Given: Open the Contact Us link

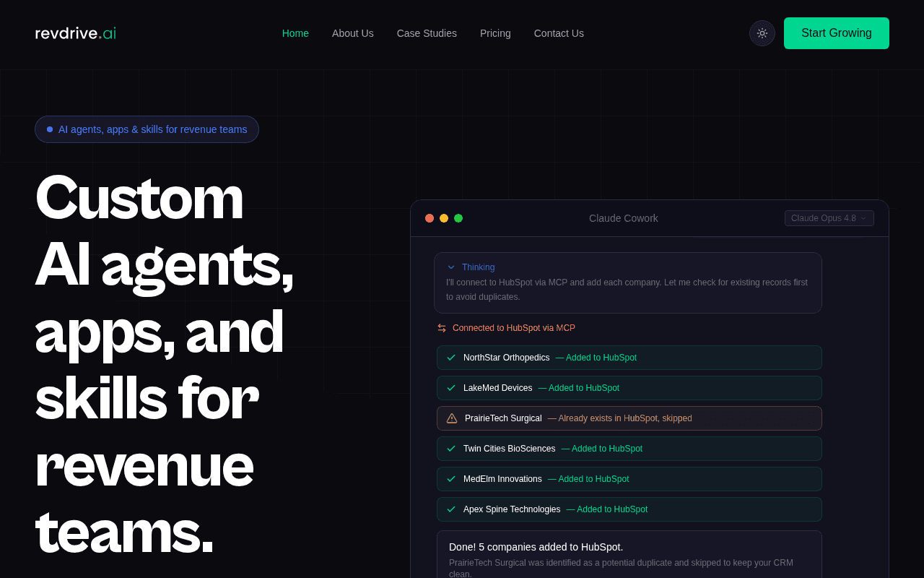Looking at the screenshot, I should point(559,33).
